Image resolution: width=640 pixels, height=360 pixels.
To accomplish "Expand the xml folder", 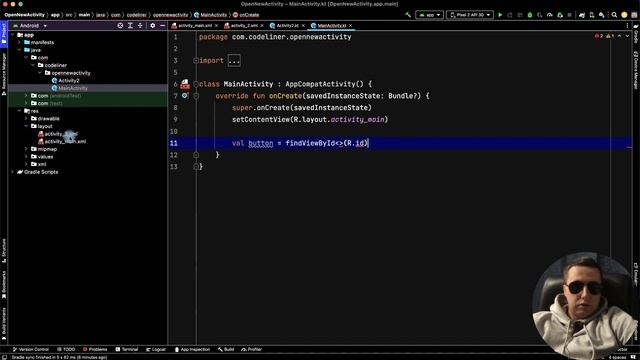I will click(x=26, y=164).
